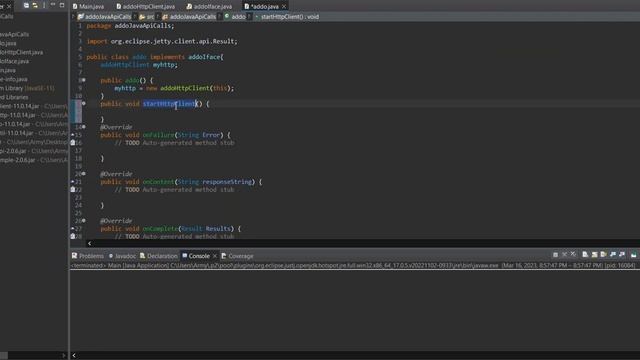Screen dimensions: 640x360
Task: Toggle Show Console on standard error change
Action: pyautogui.click(x=622, y=255)
